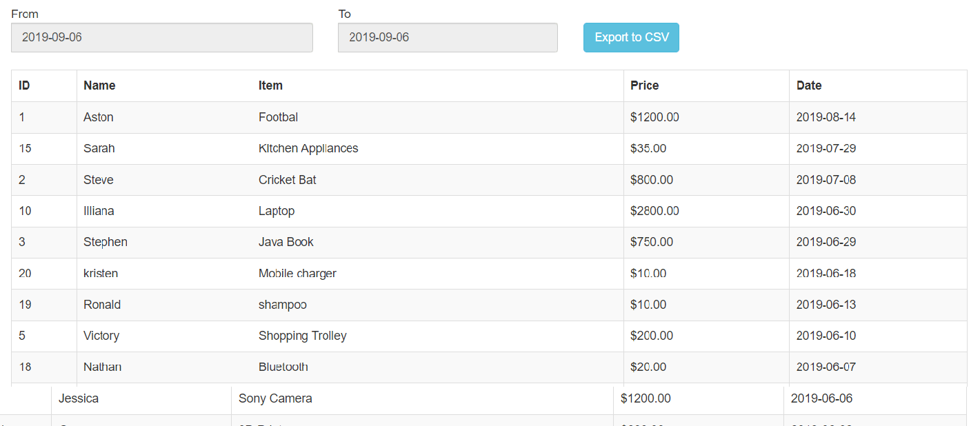Select the row for Aston's Footbal purchase
The width and height of the screenshot is (980, 426).
click(279, 116)
